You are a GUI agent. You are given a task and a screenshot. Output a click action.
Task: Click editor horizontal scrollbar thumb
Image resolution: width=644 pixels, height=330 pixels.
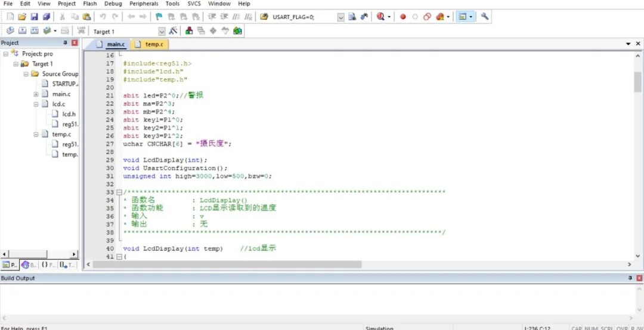(227, 264)
